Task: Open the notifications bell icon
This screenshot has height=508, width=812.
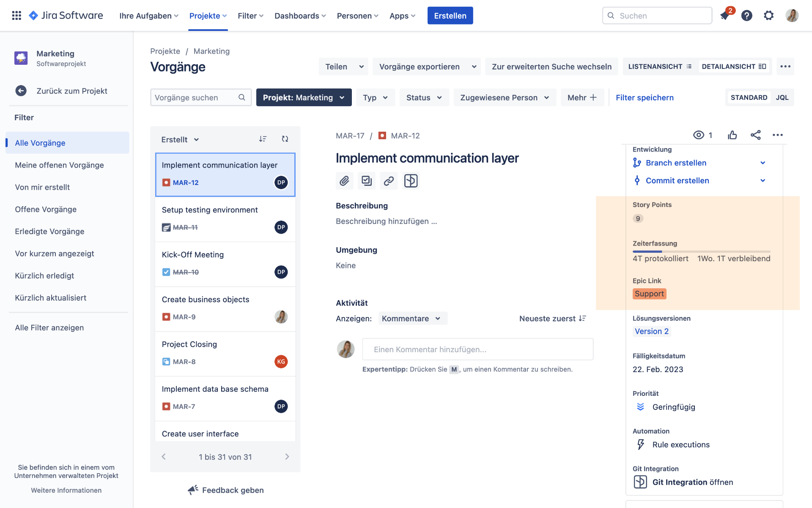Action: 725,16
